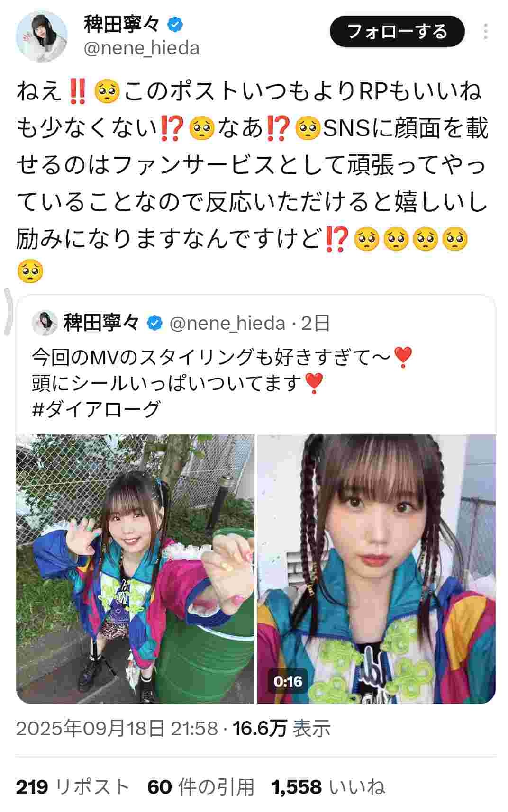Viewport: 508px width, 812px height.
Task: Open the @nene_hieda handle under the name
Action: pyautogui.click(x=142, y=48)
